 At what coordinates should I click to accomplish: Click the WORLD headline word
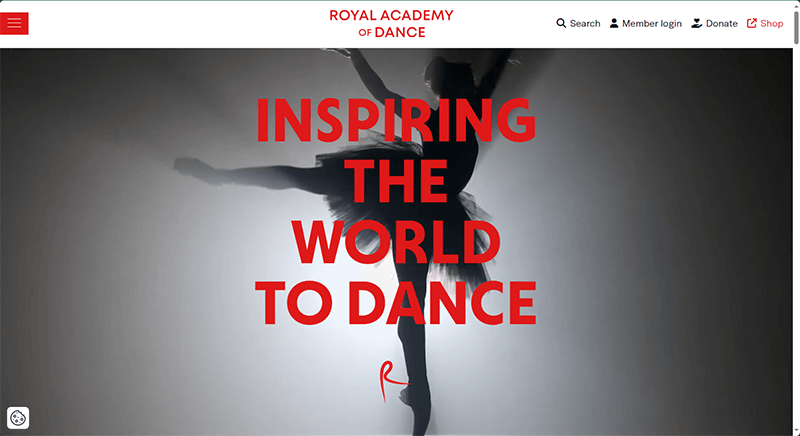pos(396,242)
